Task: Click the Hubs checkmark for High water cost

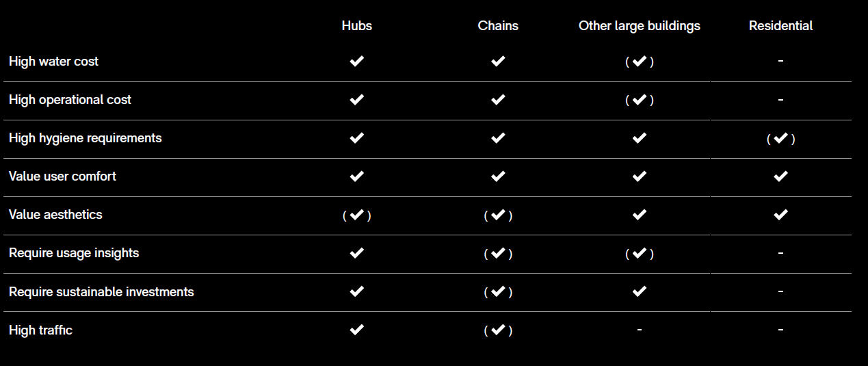Action: click(356, 61)
